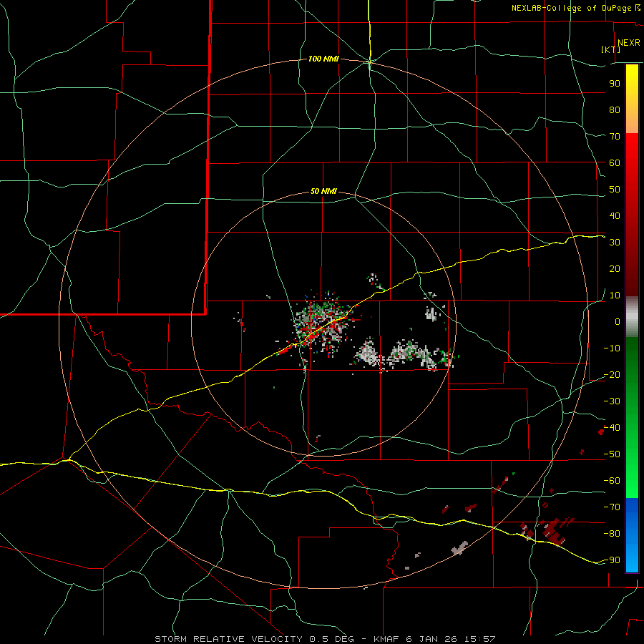Click the white echo blob east of radar
This screenshot has width=644, height=644.
368,352
